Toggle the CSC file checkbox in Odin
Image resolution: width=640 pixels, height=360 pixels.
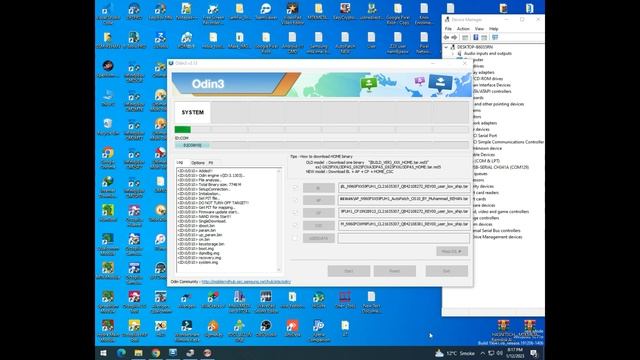pyautogui.click(x=295, y=226)
